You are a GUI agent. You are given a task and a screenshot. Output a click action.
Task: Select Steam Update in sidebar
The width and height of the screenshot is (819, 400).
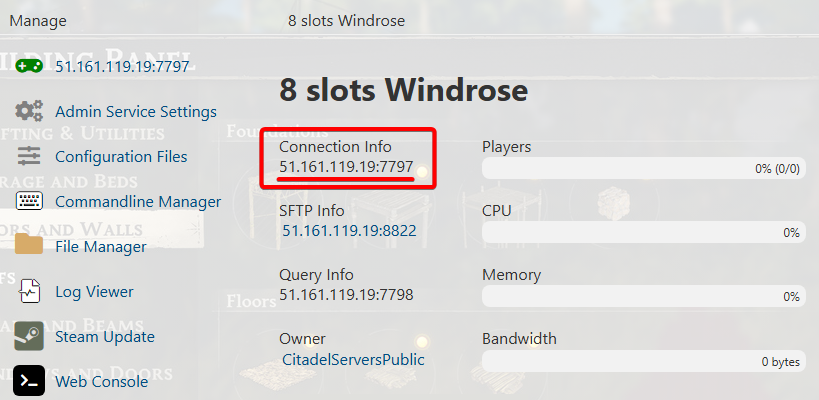click(x=105, y=337)
